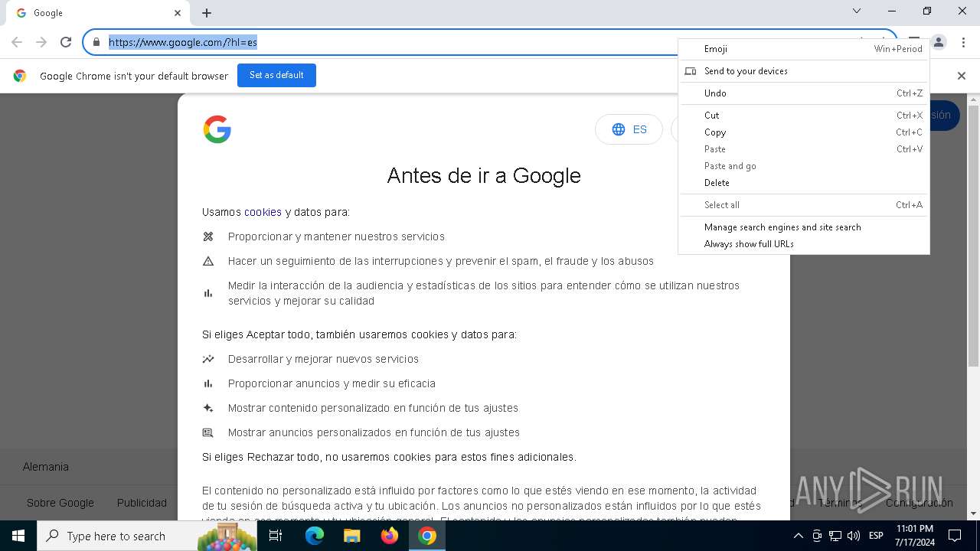Open the tab search chevron
The height and width of the screenshot is (551, 980).
(x=857, y=11)
